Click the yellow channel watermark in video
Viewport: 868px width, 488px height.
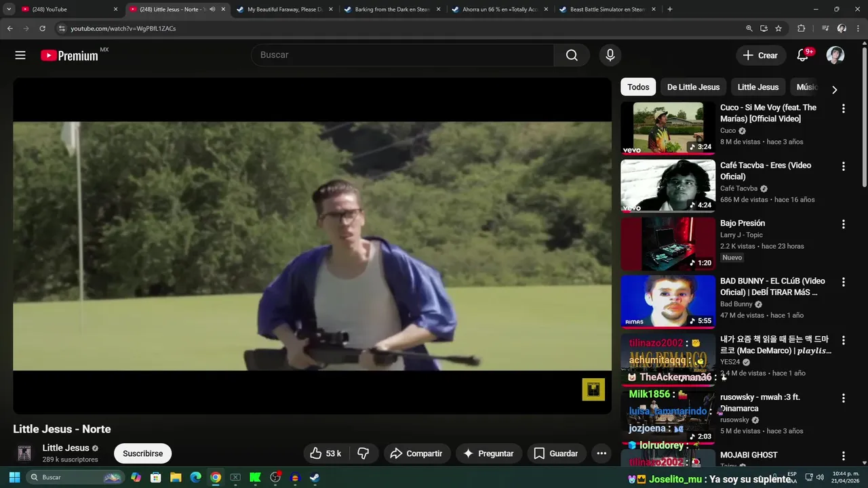click(x=593, y=389)
